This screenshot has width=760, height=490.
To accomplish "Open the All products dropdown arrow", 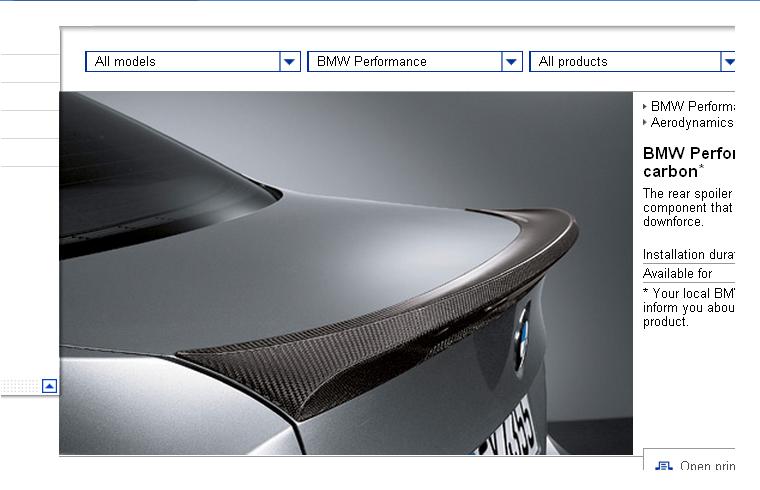I will tap(728, 61).
